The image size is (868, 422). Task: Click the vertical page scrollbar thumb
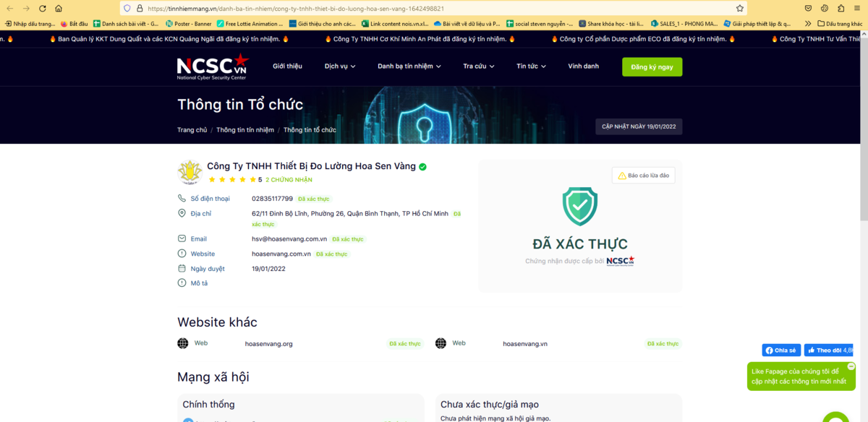tap(864, 130)
